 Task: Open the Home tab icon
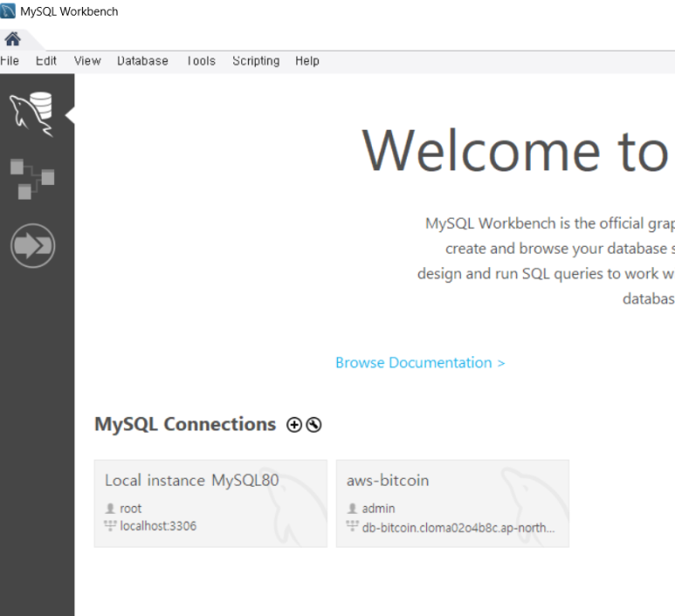click(x=12, y=39)
